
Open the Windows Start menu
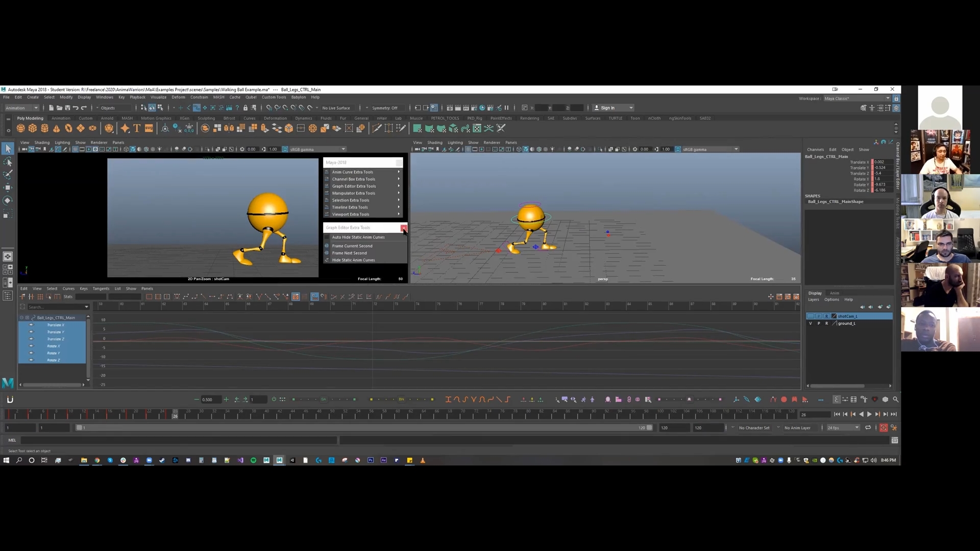coord(6,460)
